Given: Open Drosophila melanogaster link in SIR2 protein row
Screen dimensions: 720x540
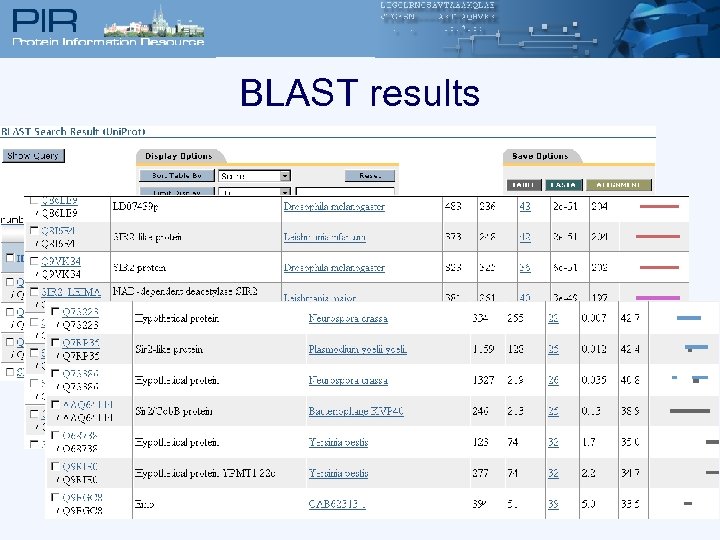Looking at the screenshot, I should point(334,268).
